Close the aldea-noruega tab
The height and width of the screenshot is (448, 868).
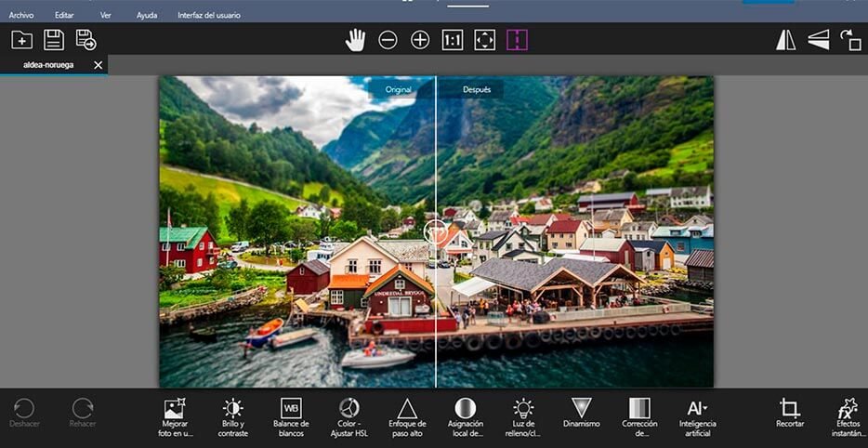[x=99, y=65]
